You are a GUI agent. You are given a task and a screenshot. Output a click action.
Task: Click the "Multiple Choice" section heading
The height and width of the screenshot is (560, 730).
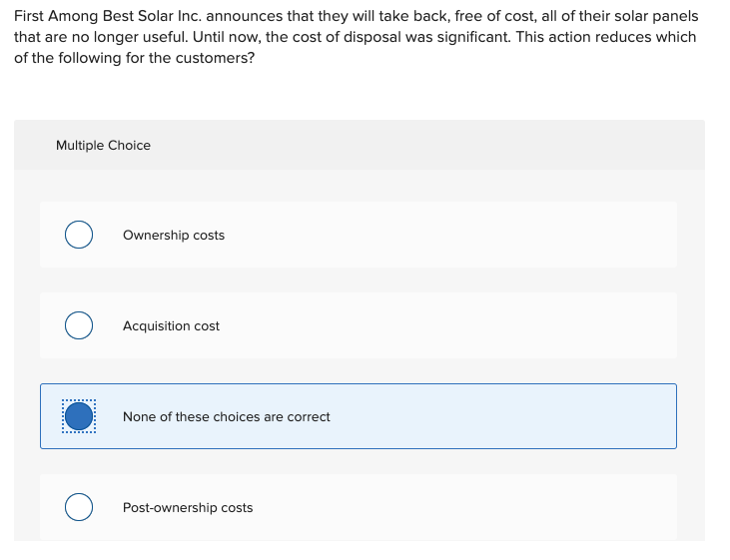(103, 146)
